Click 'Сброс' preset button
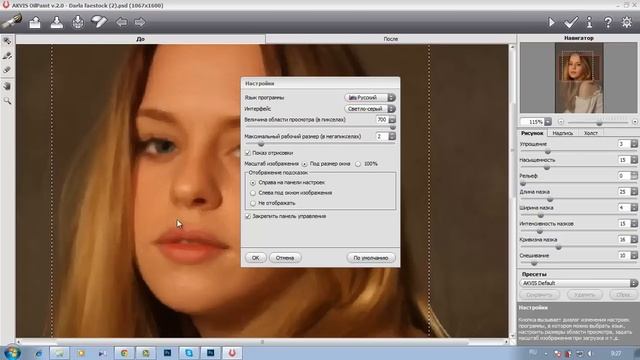The height and width of the screenshot is (360, 640). click(x=623, y=294)
